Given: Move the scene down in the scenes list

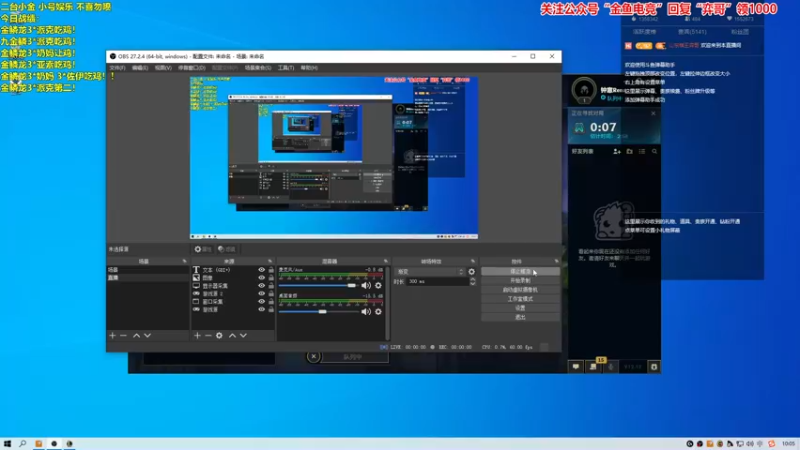Looking at the screenshot, I should click(x=147, y=336).
